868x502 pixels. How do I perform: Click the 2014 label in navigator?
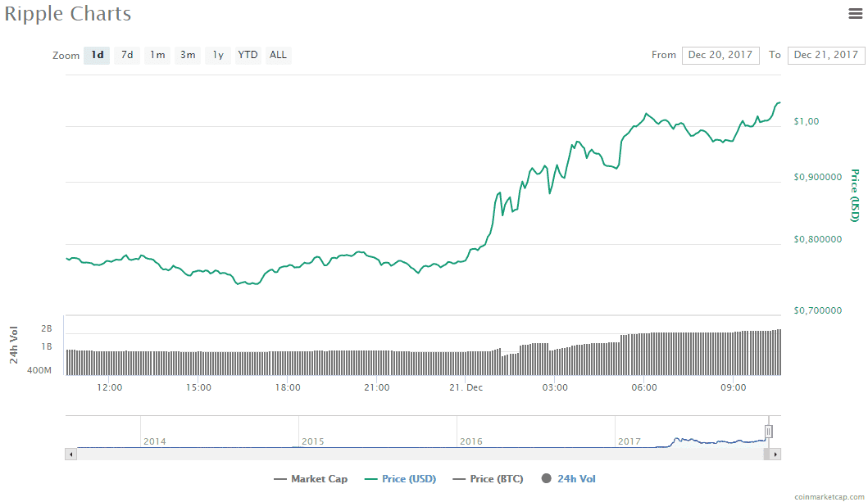pyautogui.click(x=154, y=441)
